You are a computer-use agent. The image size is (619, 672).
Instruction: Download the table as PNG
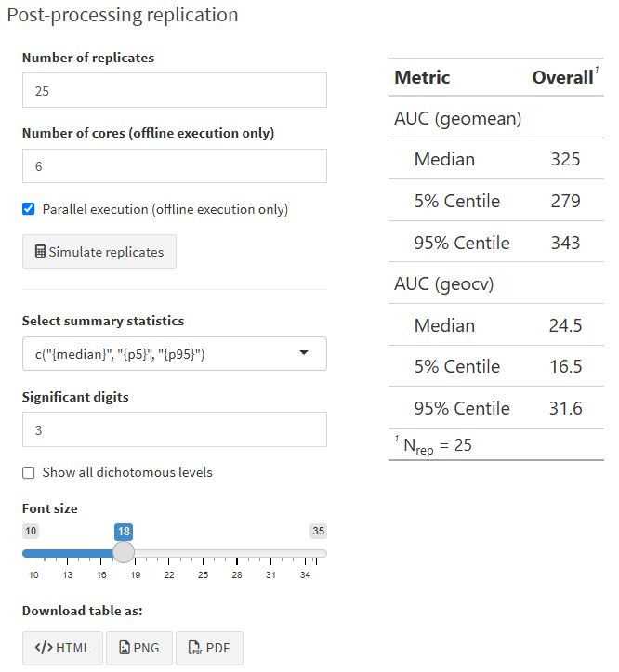point(139,648)
